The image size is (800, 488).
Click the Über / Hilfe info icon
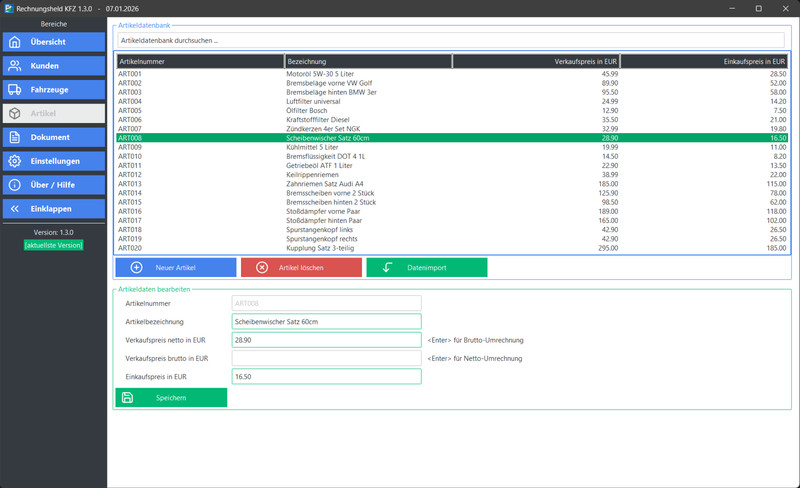click(15, 185)
